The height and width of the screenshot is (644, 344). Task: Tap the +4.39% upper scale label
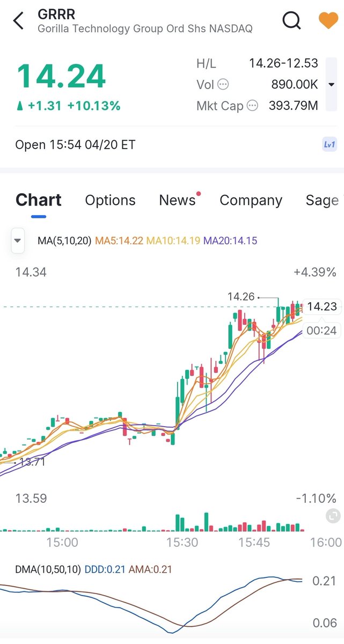(315, 273)
